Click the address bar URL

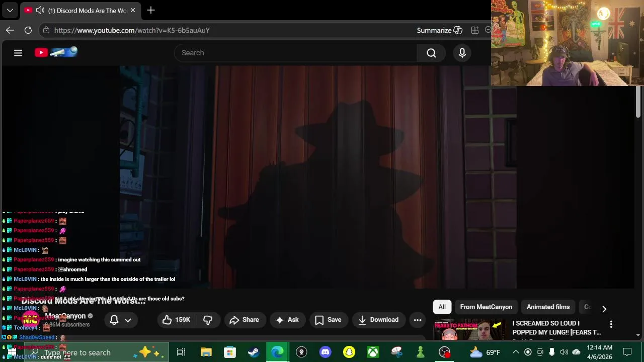pos(132,30)
